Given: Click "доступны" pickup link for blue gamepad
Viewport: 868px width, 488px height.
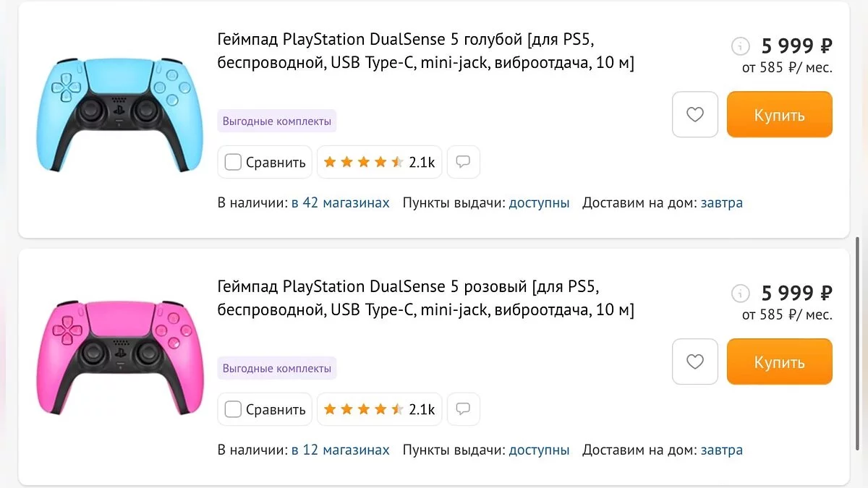Looking at the screenshot, I should click(539, 203).
